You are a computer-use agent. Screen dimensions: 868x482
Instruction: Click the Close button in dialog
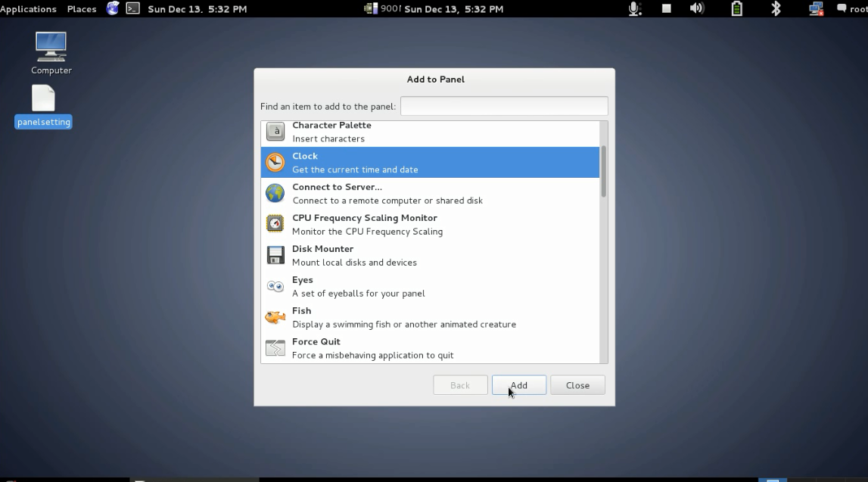point(577,385)
